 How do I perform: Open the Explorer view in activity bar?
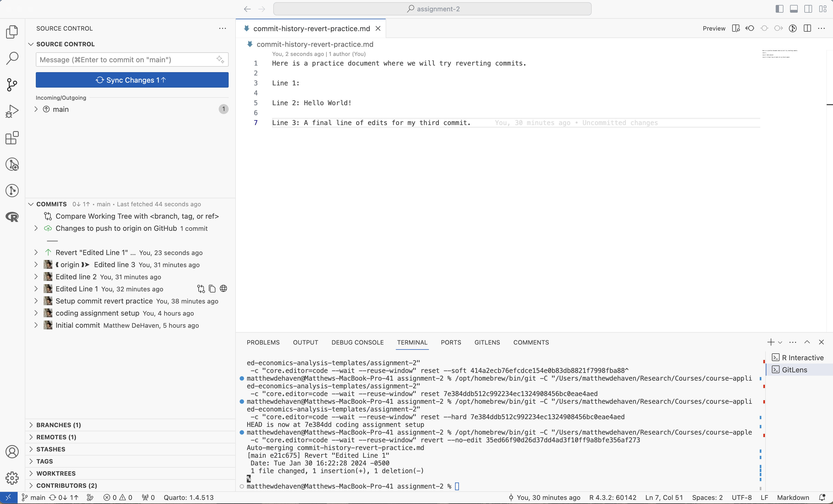(12, 32)
